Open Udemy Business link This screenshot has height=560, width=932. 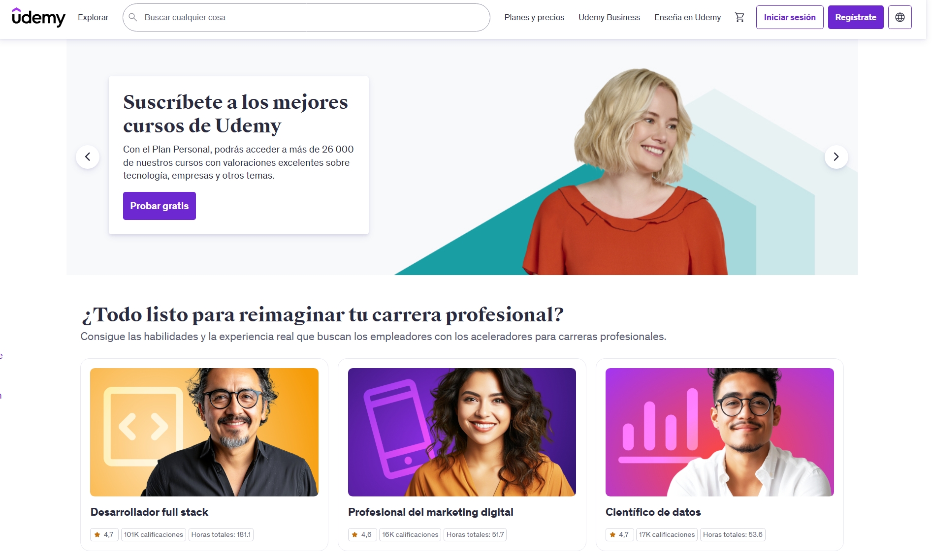[x=609, y=17]
